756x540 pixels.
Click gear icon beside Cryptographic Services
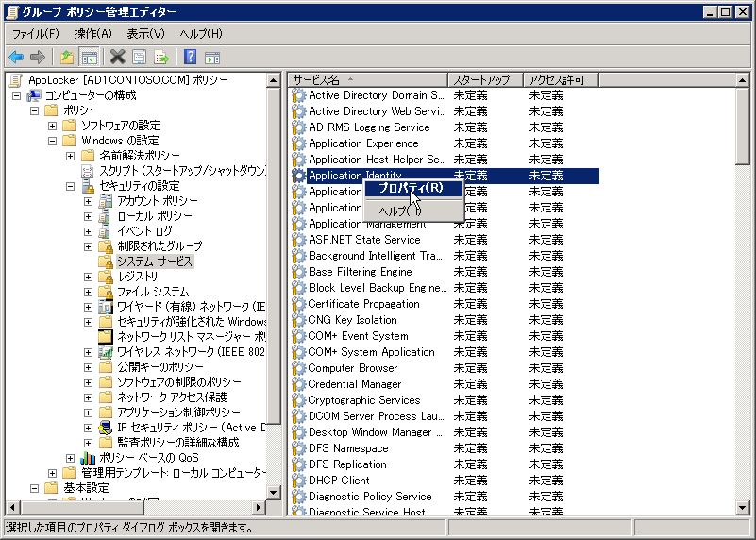click(x=299, y=400)
